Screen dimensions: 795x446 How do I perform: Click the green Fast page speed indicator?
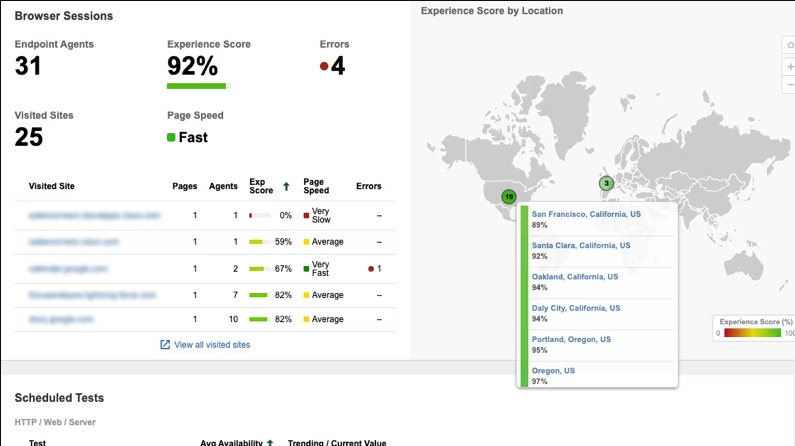click(x=171, y=137)
